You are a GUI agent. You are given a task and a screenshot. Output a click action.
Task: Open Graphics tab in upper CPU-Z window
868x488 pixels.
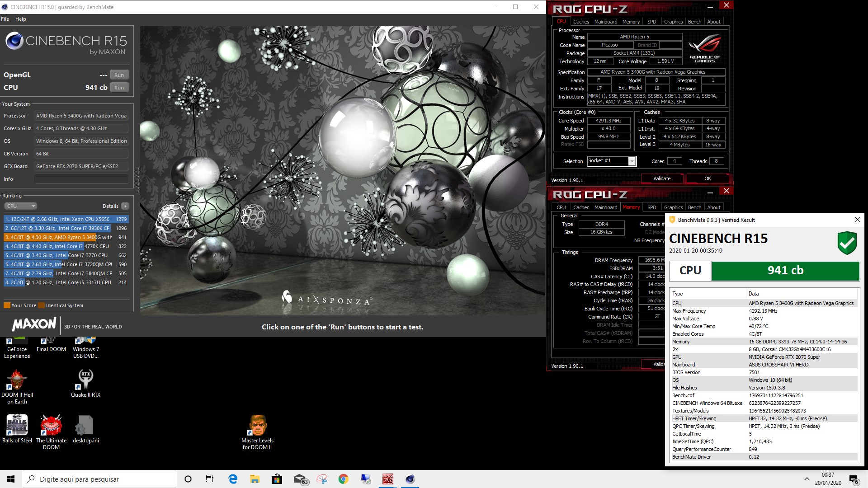pyautogui.click(x=673, y=22)
